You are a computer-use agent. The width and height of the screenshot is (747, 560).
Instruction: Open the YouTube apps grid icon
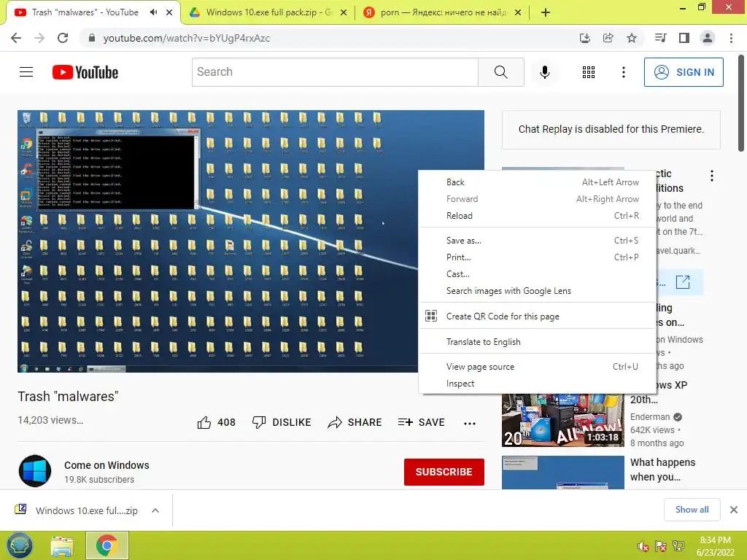click(589, 72)
